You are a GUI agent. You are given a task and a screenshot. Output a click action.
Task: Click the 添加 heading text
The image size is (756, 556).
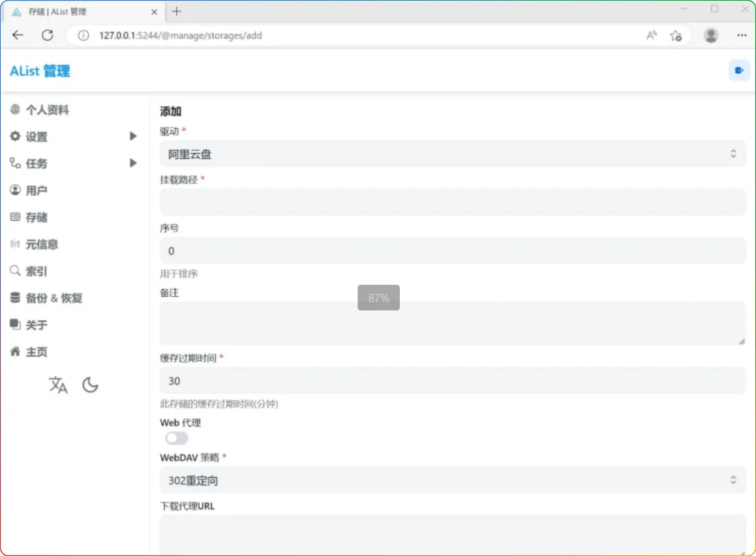[171, 112]
